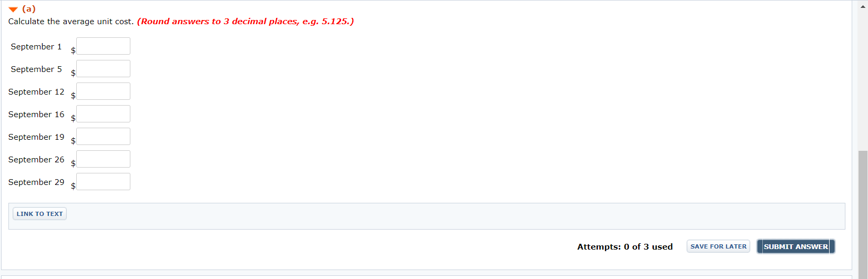Focus the September 12 cost input field
Image resolution: width=868 pixels, height=279 pixels.
[103, 91]
